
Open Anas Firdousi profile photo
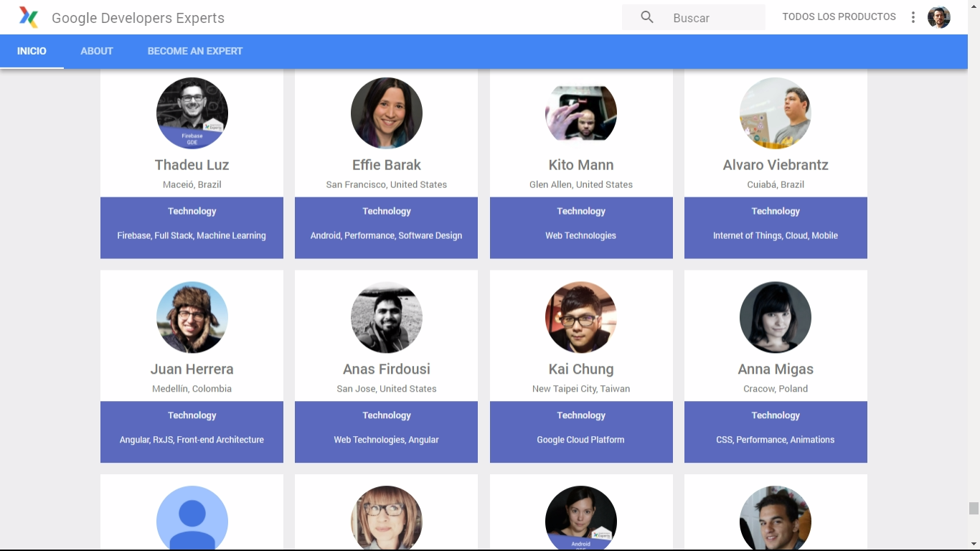coord(387,317)
